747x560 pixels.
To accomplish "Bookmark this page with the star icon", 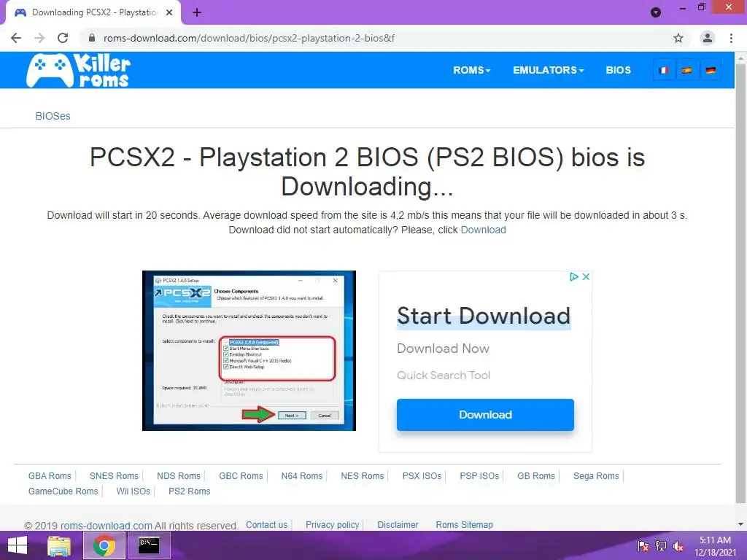I will 678,38.
